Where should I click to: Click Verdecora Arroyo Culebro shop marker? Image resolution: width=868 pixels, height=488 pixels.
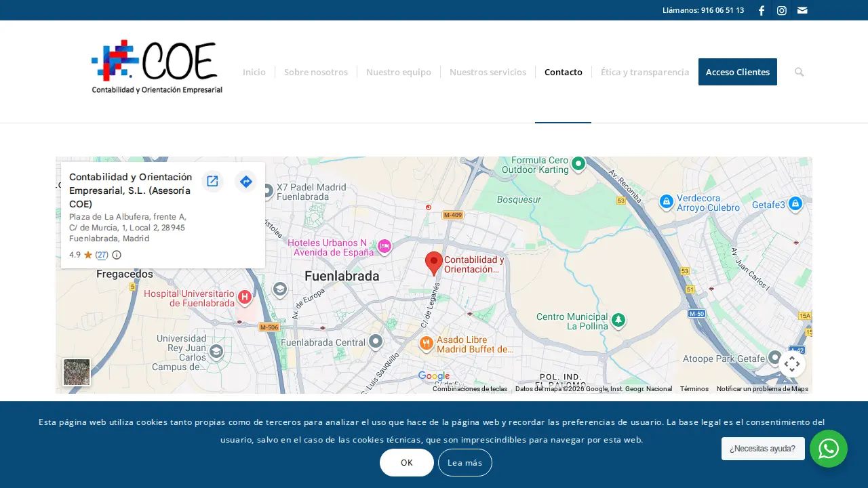(x=667, y=202)
